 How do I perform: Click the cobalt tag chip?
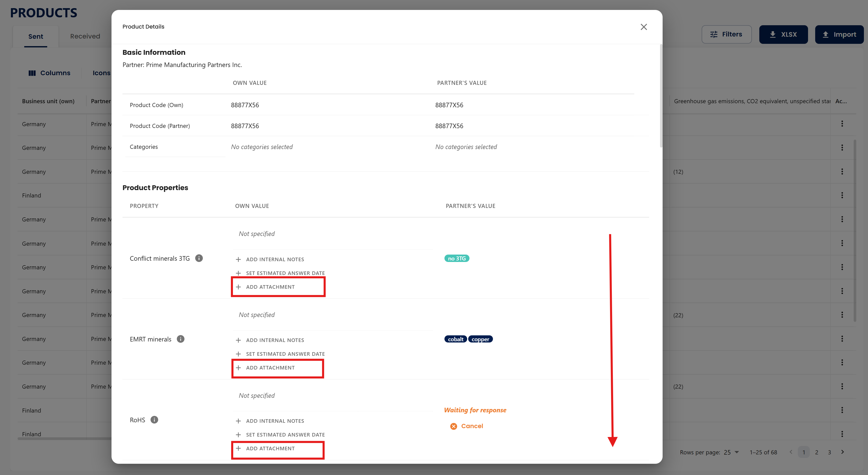tap(456, 339)
